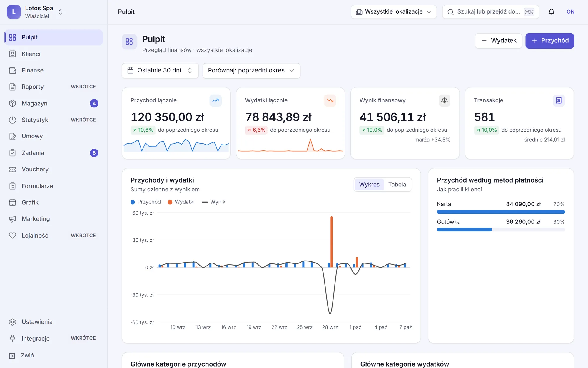Open the Integracje menu item
The image size is (588, 368).
pos(54,339)
